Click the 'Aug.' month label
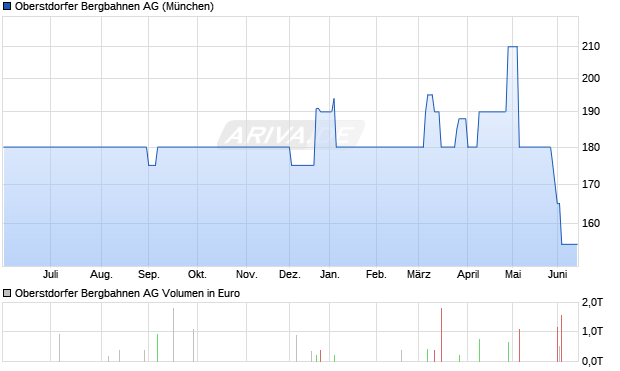This screenshot has width=620, height=371. coord(101,274)
